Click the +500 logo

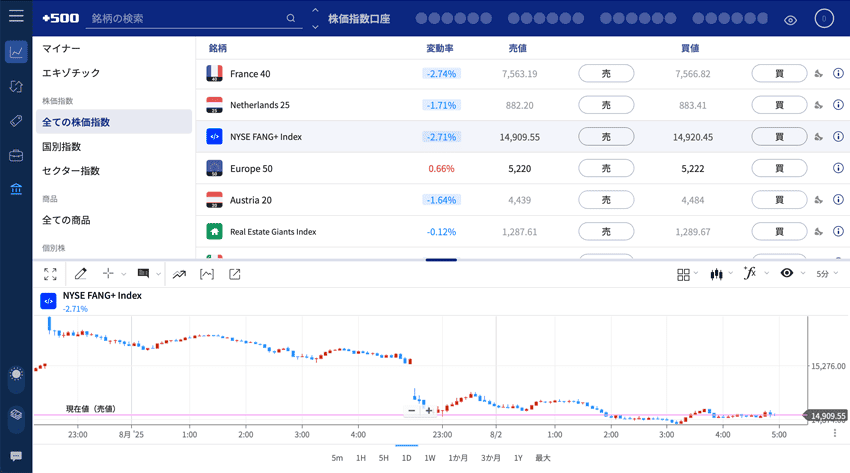coord(61,18)
